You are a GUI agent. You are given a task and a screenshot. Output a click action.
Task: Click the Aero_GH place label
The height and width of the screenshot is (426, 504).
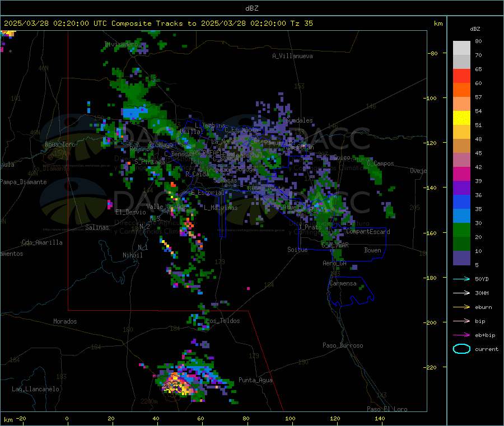coord(335,263)
